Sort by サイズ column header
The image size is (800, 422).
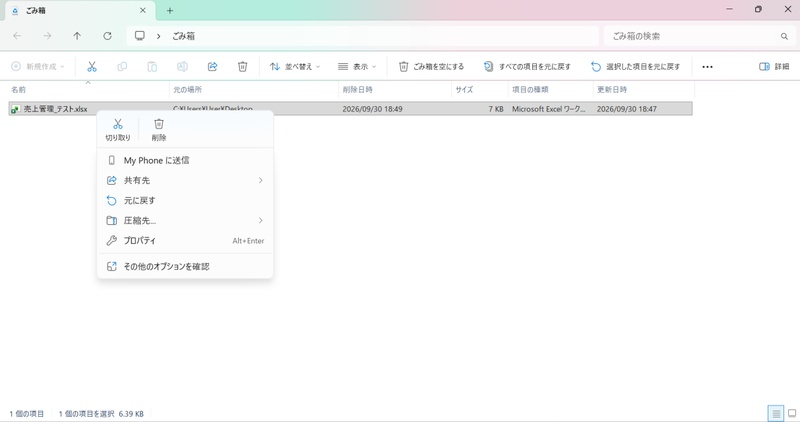click(x=480, y=89)
